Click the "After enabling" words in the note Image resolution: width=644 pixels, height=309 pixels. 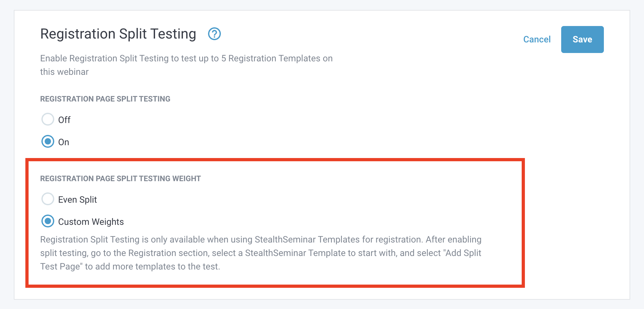(453, 240)
